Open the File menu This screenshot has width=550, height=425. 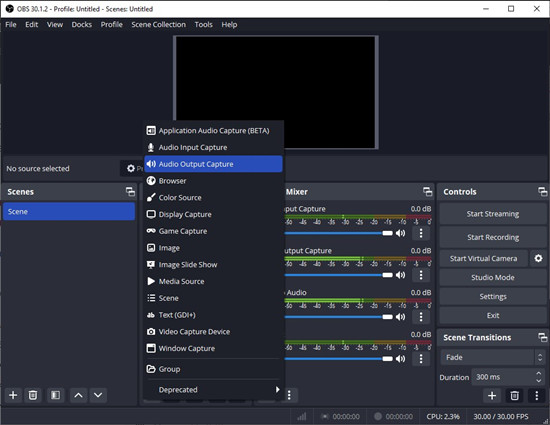point(11,25)
